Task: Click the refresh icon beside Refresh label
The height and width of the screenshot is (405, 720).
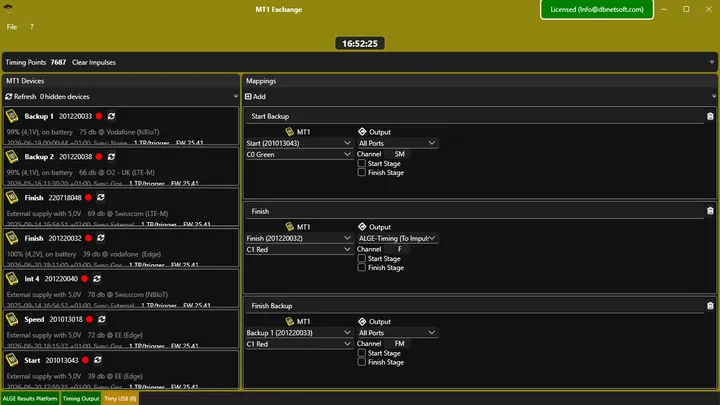Action: 9,96
